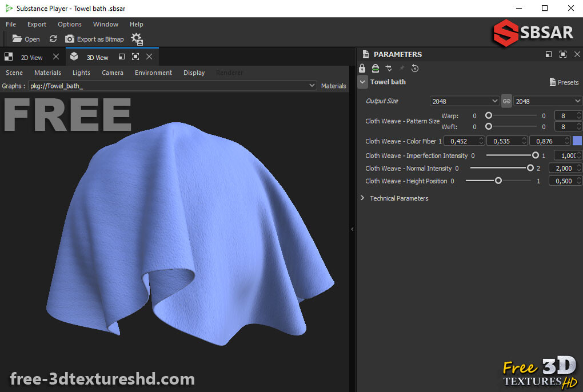583x392 pixels.
Task: Click the reload refresh icon
Action: point(53,39)
